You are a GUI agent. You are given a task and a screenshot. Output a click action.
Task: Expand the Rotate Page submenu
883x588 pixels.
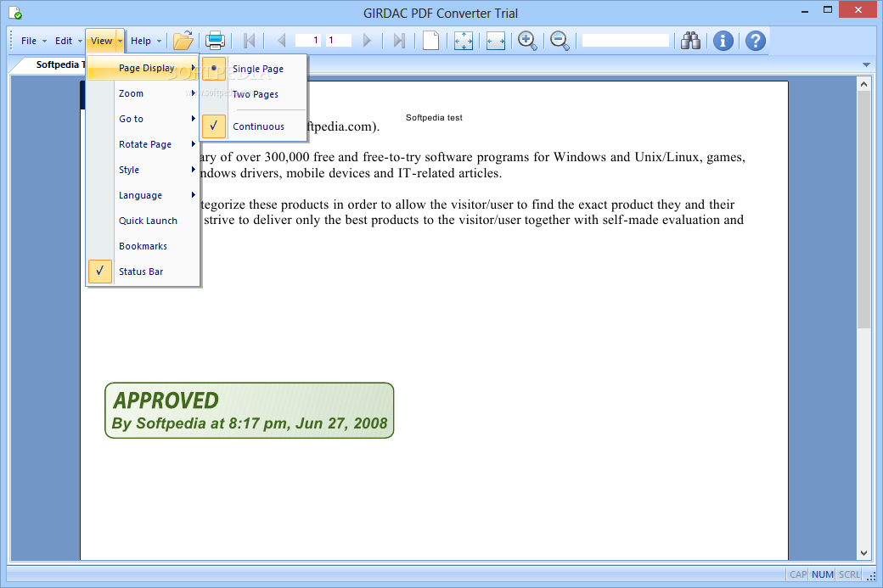coord(143,144)
